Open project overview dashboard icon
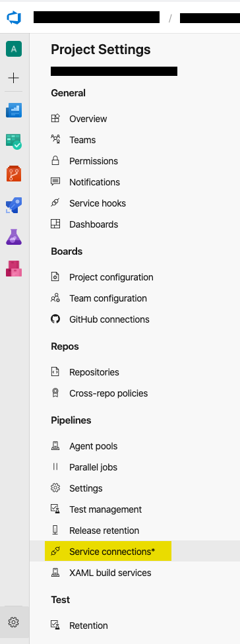The height and width of the screenshot is (644, 240). point(14,110)
